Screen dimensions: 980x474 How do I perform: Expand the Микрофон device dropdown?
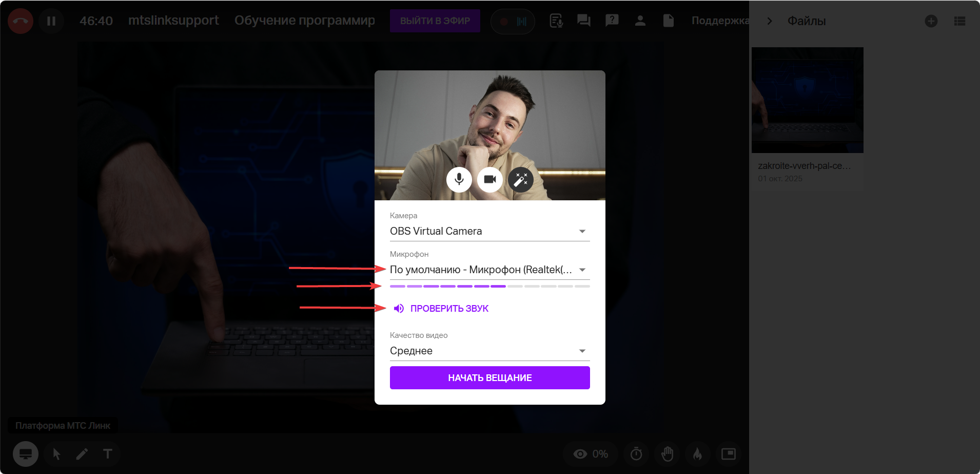click(x=490, y=270)
